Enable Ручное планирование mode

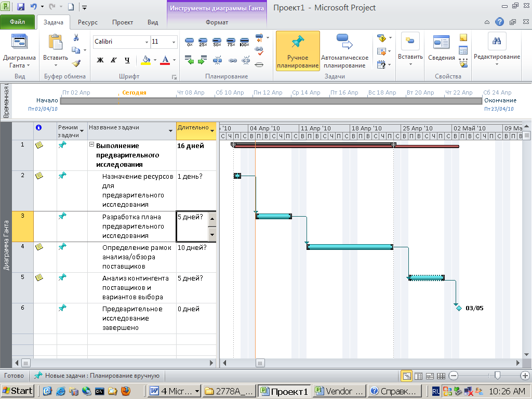tap(298, 51)
